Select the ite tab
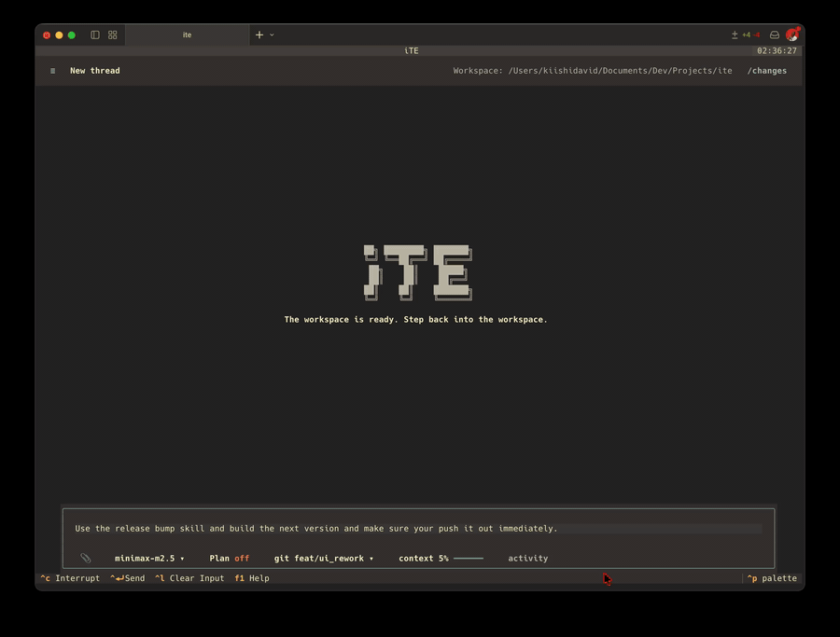This screenshot has width=840, height=637. 187,35
